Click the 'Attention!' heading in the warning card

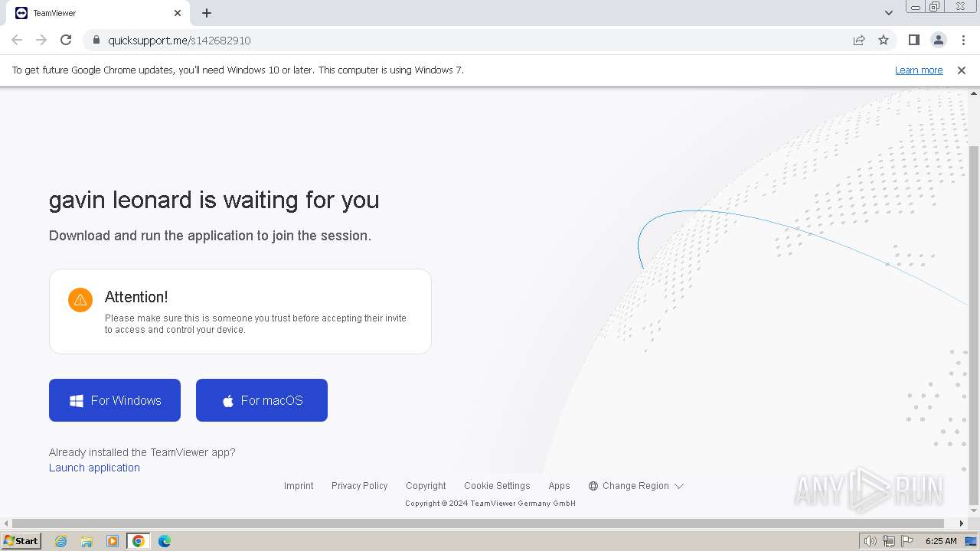136,297
